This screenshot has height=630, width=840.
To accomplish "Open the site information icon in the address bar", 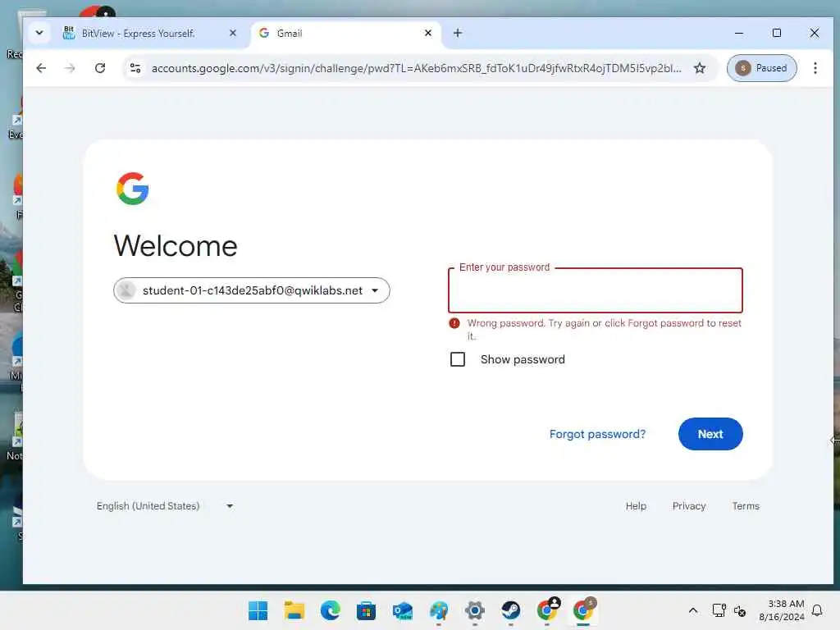I will tap(135, 68).
